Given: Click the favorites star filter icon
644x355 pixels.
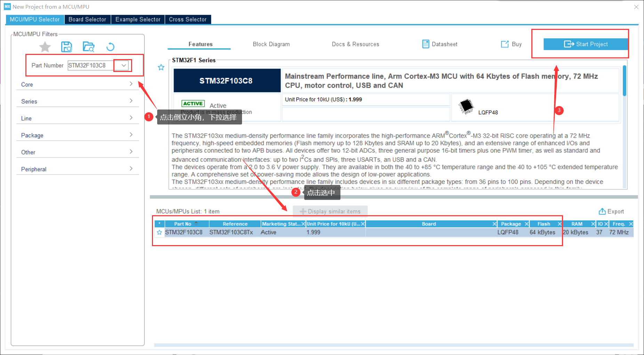Looking at the screenshot, I should click(45, 47).
